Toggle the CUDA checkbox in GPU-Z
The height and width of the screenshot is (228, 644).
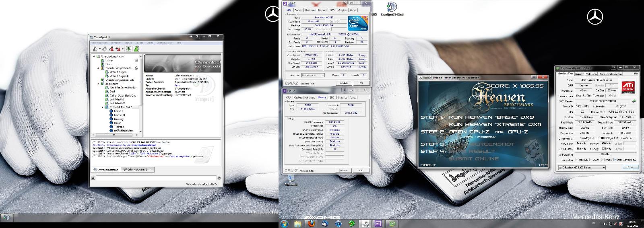pyautogui.click(x=591, y=160)
